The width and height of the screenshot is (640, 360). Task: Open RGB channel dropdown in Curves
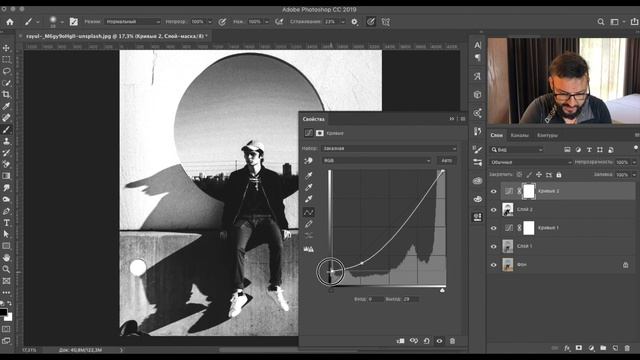coord(376,161)
